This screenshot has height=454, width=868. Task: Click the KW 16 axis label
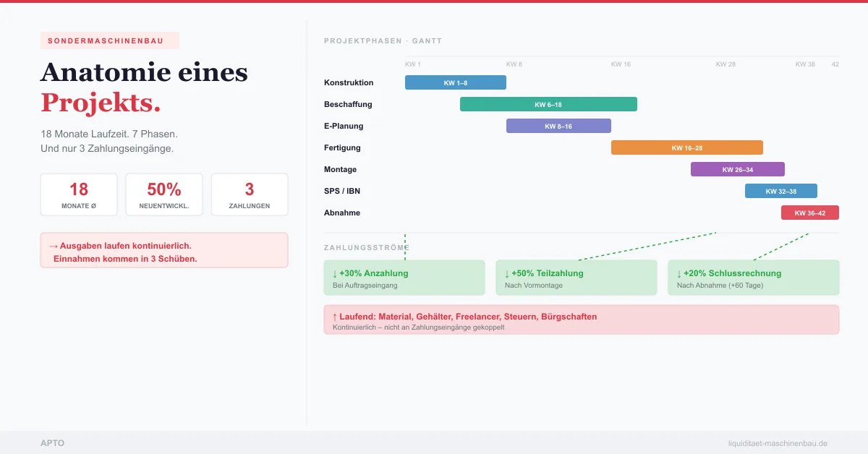click(x=621, y=64)
